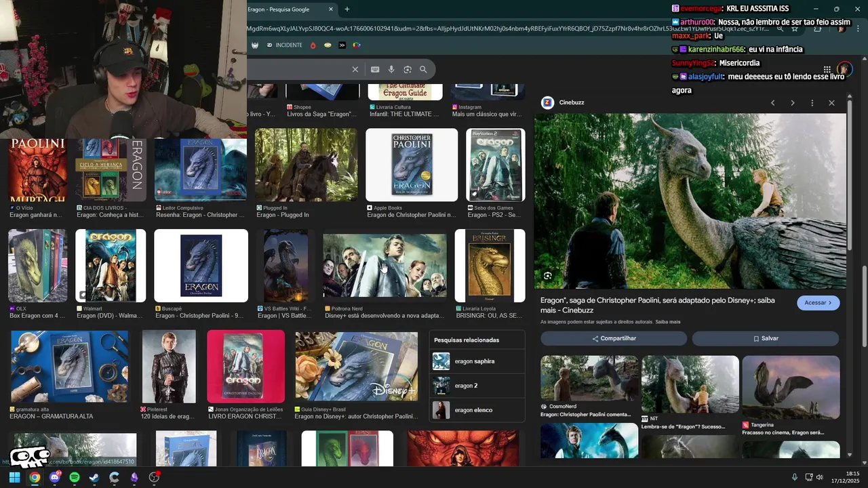
Task: Open Google Lens image search icon
Action: pyautogui.click(x=408, y=69)
